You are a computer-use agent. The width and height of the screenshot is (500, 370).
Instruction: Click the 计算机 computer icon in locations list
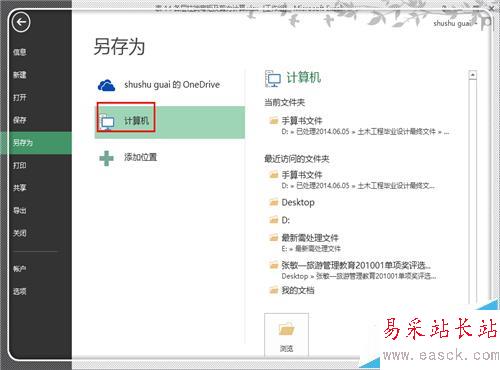click(x=107, y=122)
